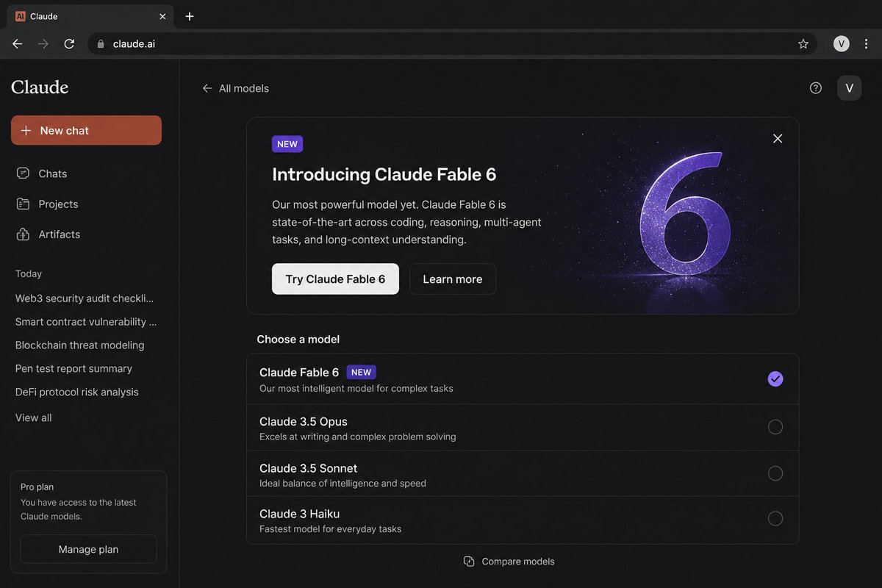Open the account menu V avatar
The image size is (882, 588).
point(850,88)
